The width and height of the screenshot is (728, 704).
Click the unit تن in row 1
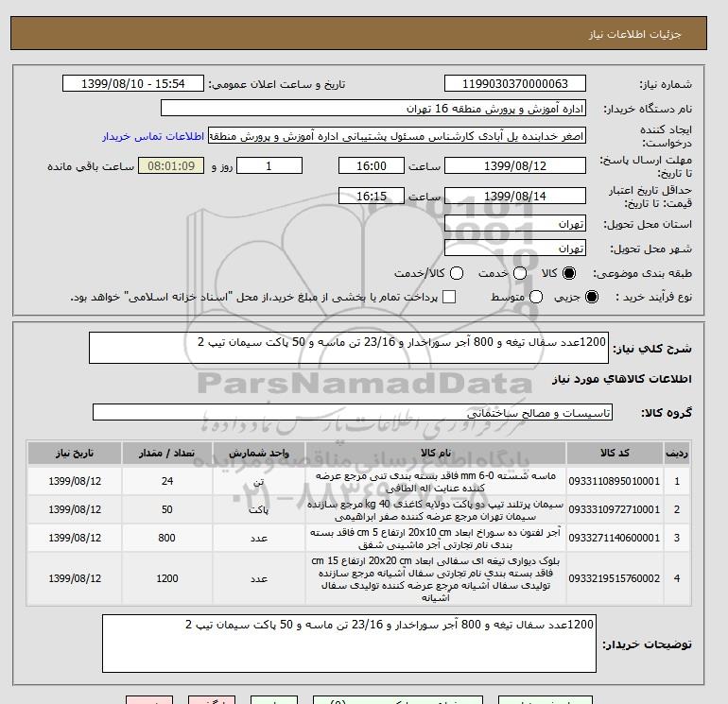click(259, 482)
